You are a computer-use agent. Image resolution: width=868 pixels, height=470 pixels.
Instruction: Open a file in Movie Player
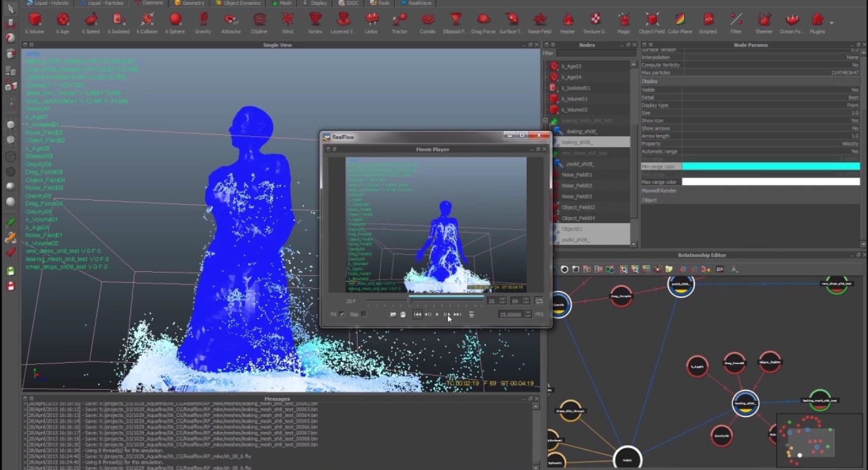coord(393,315)
